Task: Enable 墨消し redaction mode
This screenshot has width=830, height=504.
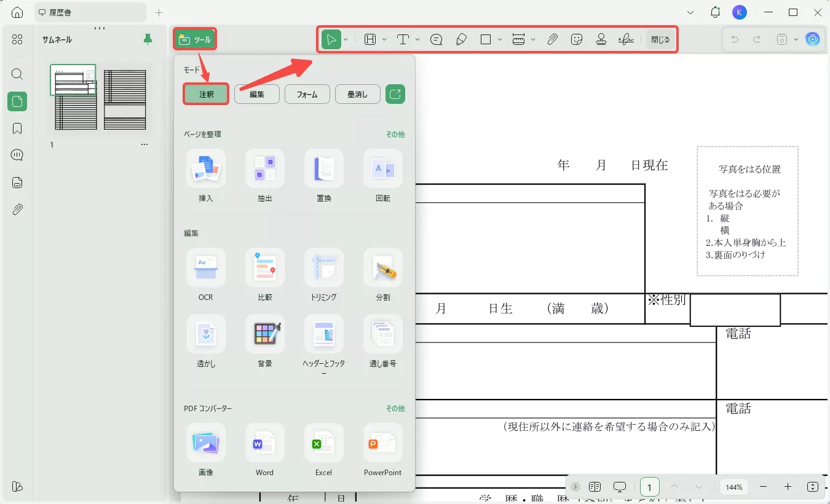Action: point(357,93)
